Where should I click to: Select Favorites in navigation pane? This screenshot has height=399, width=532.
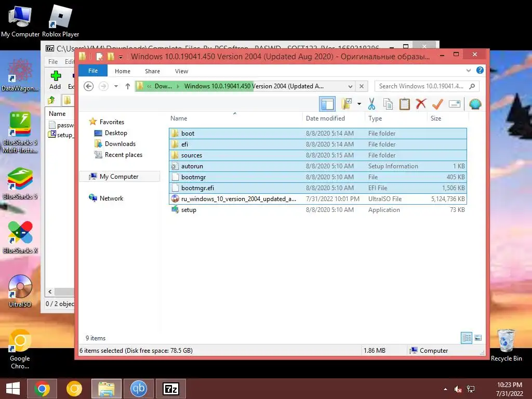112,122
